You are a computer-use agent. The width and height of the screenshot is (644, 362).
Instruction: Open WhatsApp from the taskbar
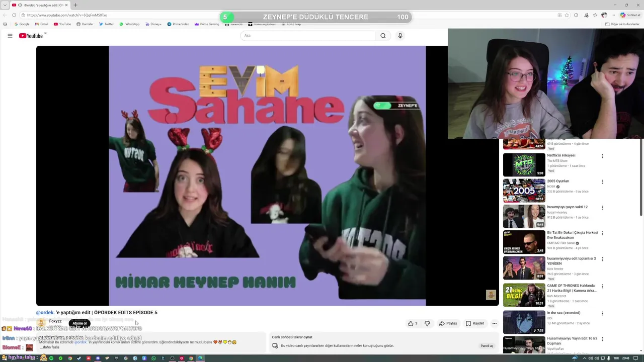tap(153, 358)
